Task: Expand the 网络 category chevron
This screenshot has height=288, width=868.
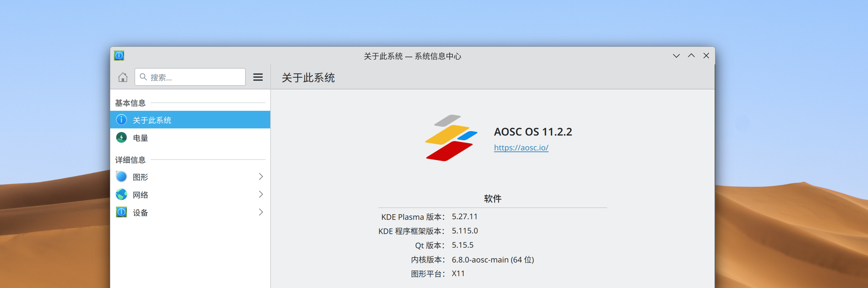Action: [261, 194]
